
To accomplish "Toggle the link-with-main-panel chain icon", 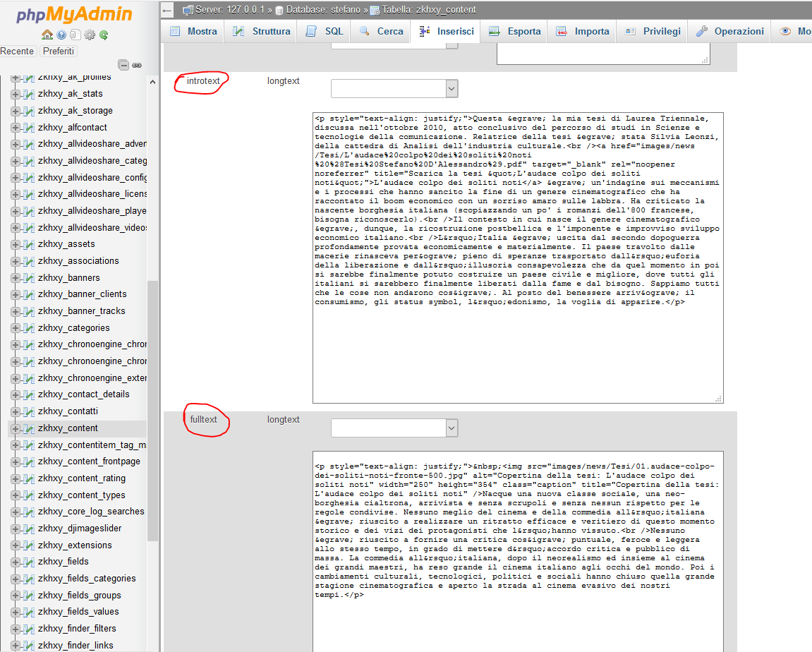I will tap(137, 65).
